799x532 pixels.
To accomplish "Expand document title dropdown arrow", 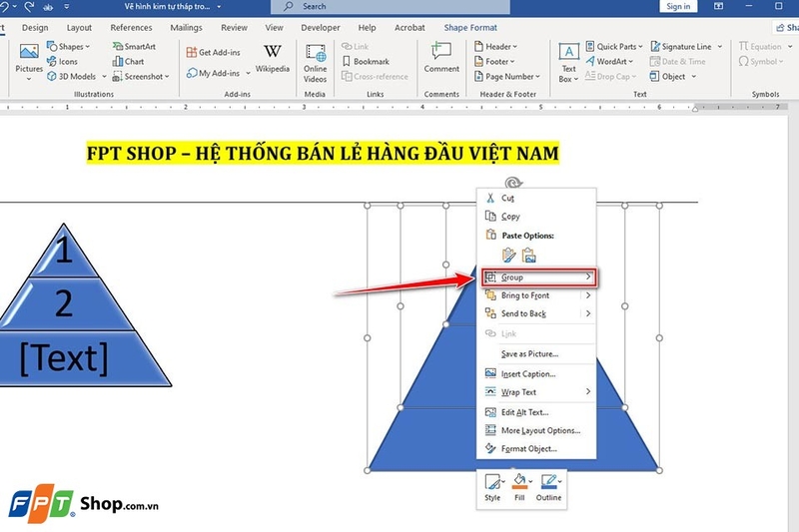I will [219, 7].
